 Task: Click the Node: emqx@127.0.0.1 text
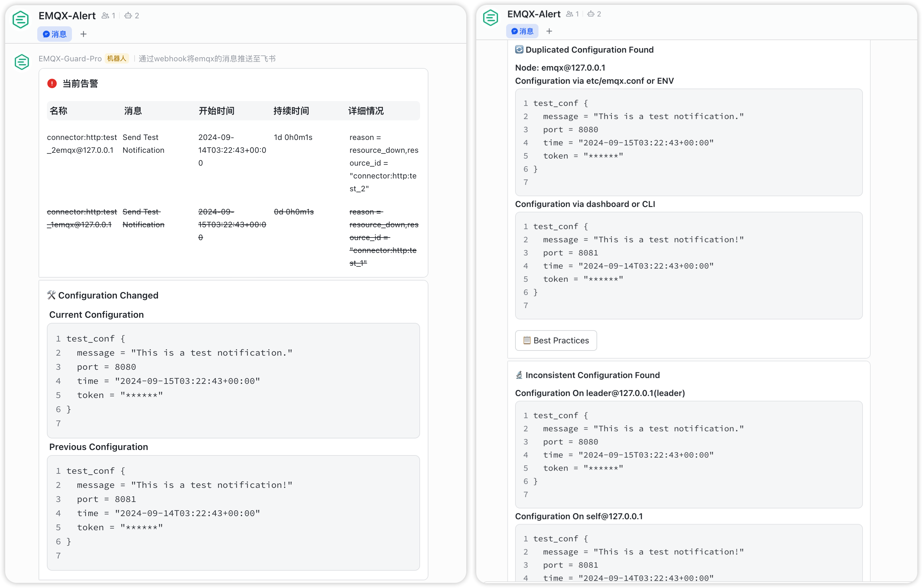pos(560,68)
